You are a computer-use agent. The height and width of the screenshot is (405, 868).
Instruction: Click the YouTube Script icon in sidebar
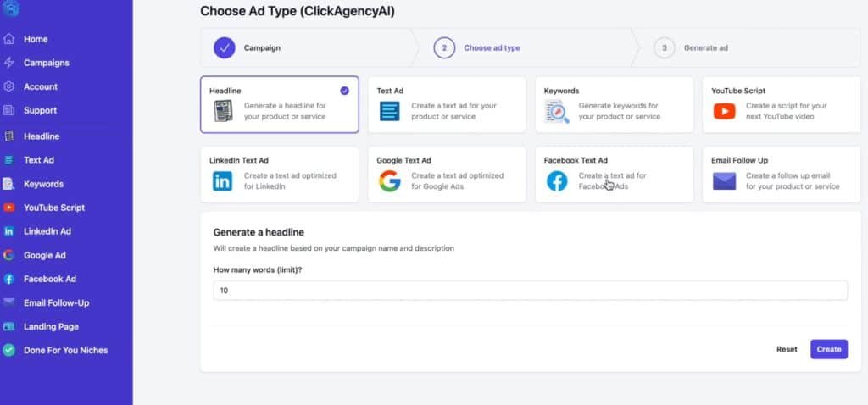tap(8, 208)
